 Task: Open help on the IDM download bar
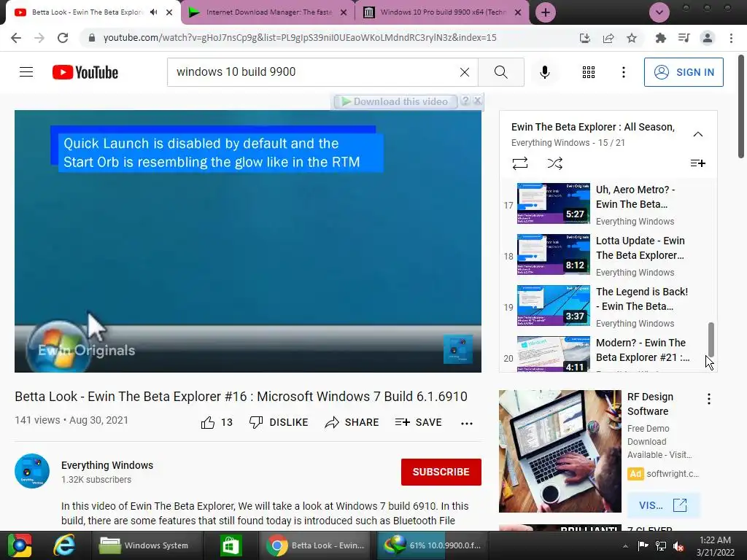(x=465, y=101)
